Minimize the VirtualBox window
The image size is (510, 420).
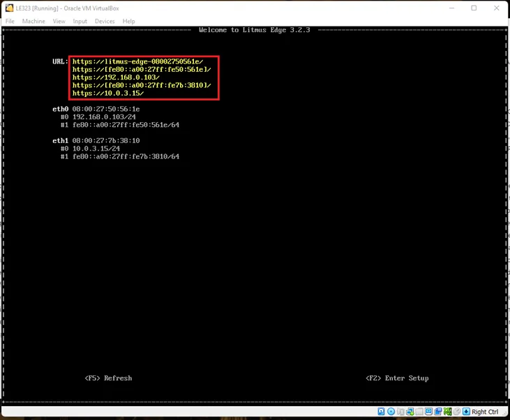point(451,8)
